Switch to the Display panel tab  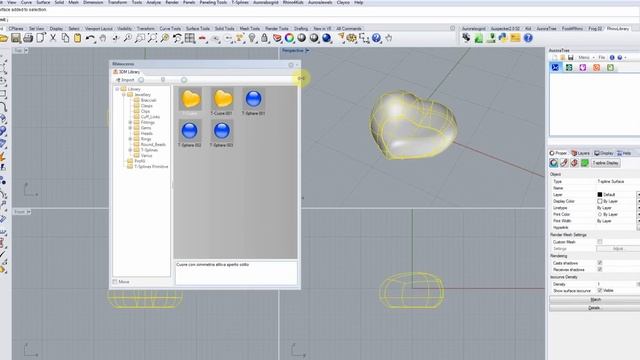click(604, 153)
